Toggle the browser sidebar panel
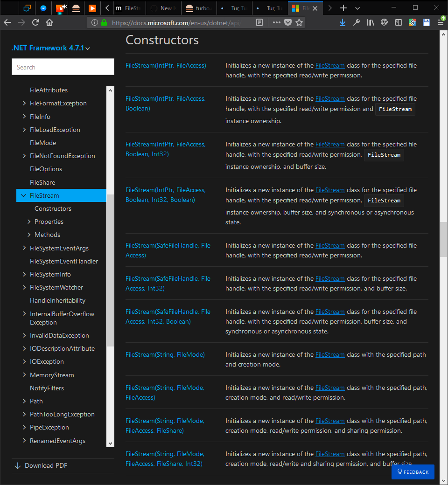 (398, 22)
